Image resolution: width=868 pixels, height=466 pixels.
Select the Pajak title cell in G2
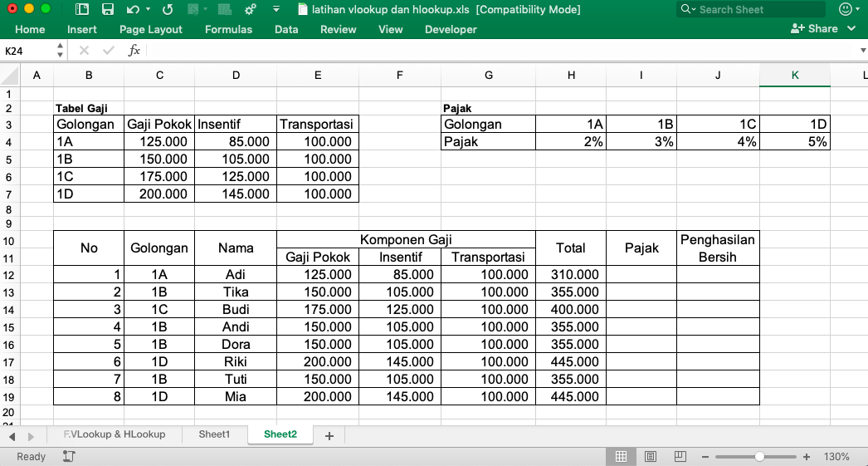pos(488,109)
